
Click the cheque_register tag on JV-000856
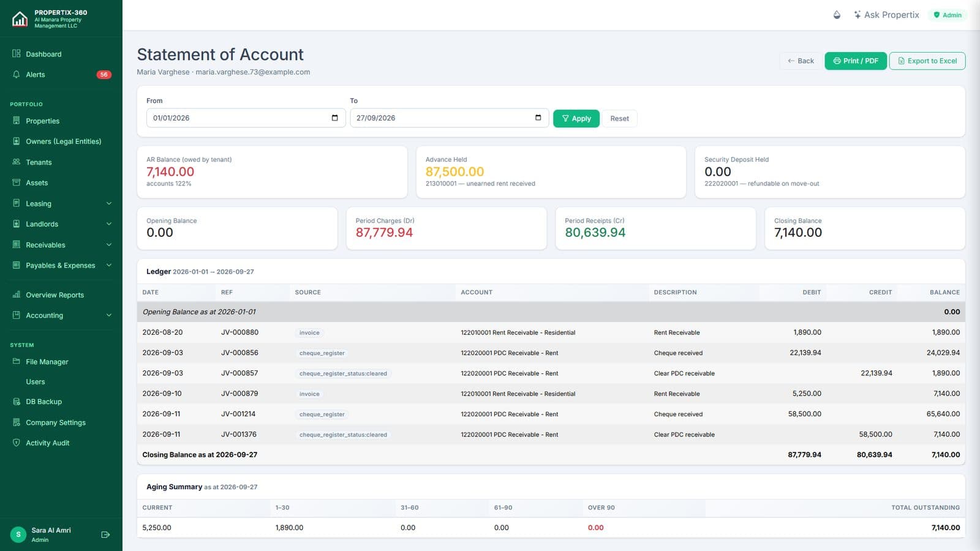(x=322, y=353)
